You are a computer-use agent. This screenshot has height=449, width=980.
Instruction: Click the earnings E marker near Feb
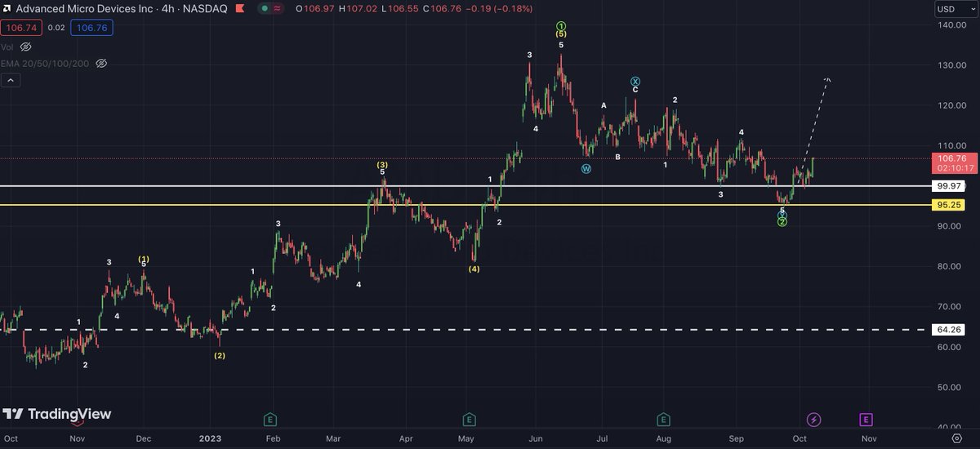269,420
